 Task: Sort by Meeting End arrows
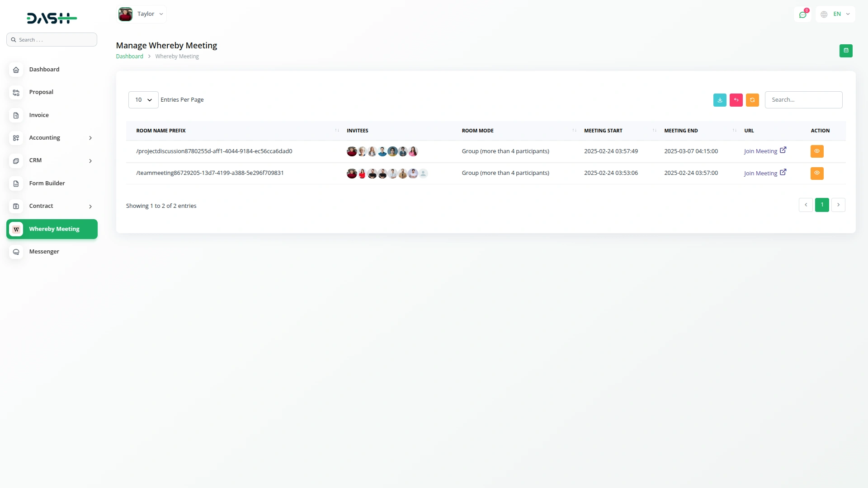(735, 131)
